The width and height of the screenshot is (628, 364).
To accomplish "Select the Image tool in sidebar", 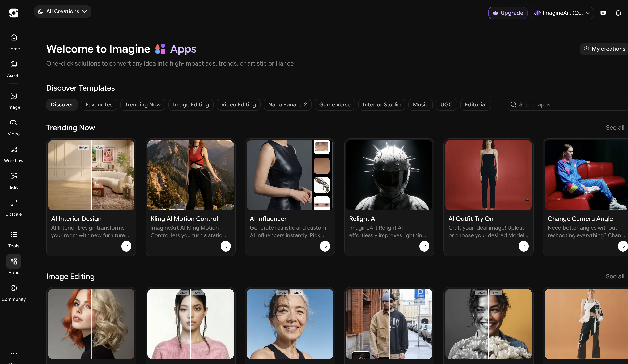I will click(x=14, y=96).
